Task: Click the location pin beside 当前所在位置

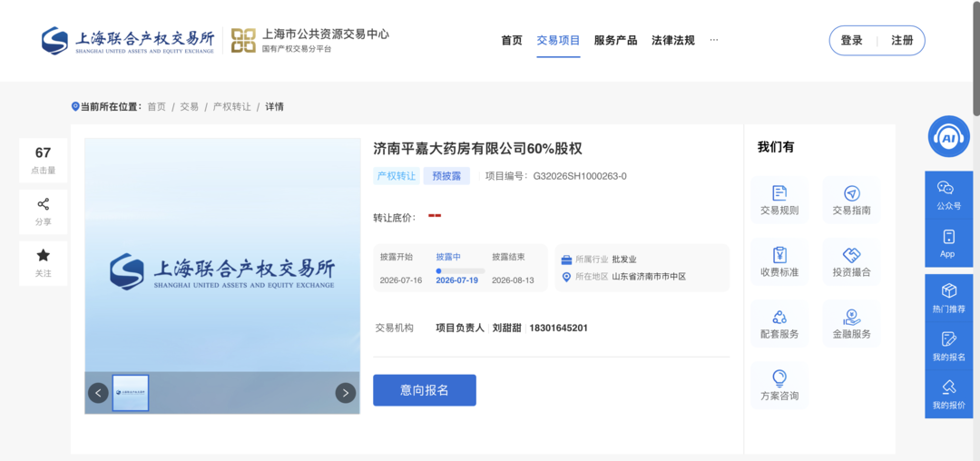Action: [x=75, y=107]
